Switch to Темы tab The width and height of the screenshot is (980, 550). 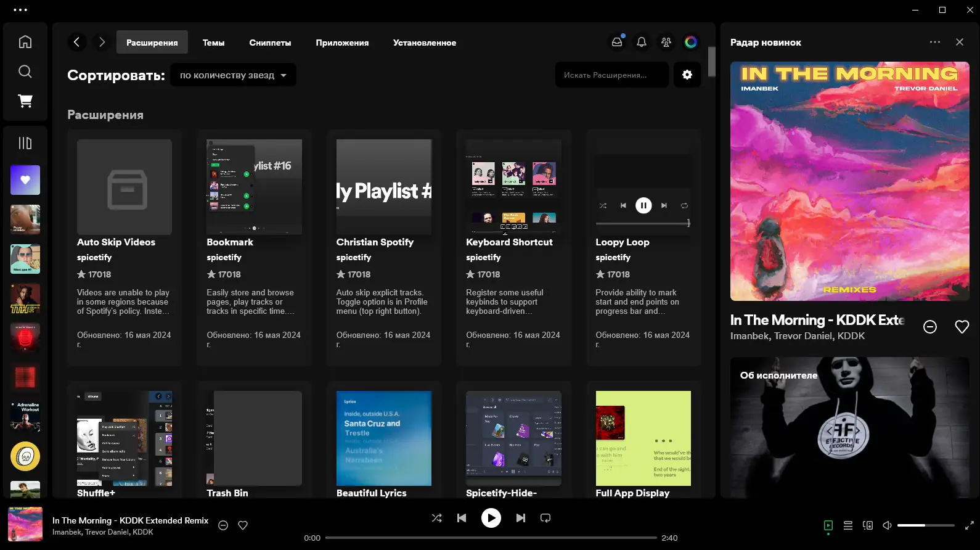(213, 43)
